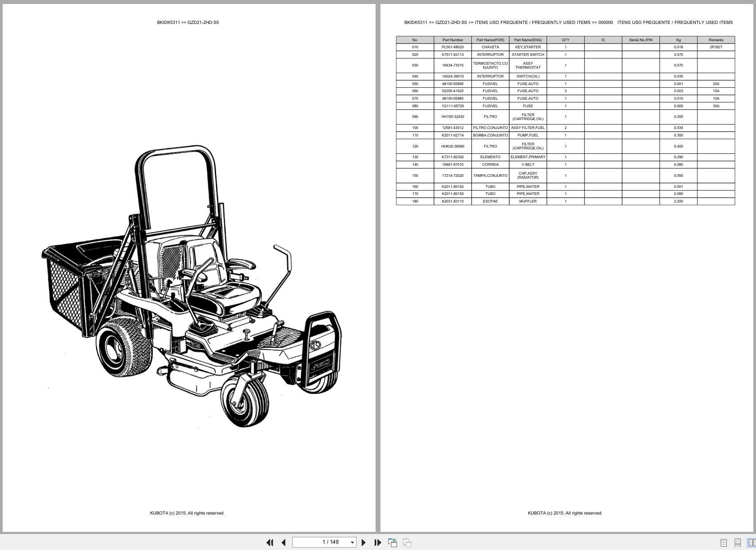Click the 2.200 Kg value for MUFFLER

(678, 201)
